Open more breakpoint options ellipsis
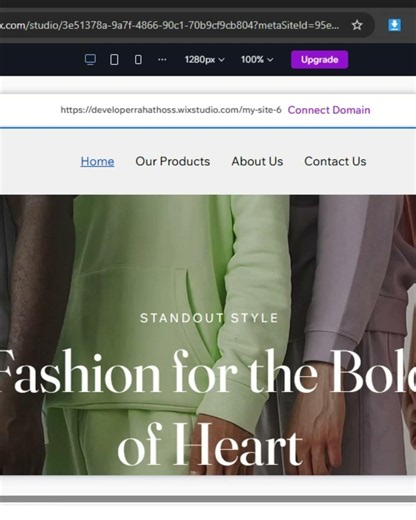This screenshot has width=416, height=520. (162, 60)
